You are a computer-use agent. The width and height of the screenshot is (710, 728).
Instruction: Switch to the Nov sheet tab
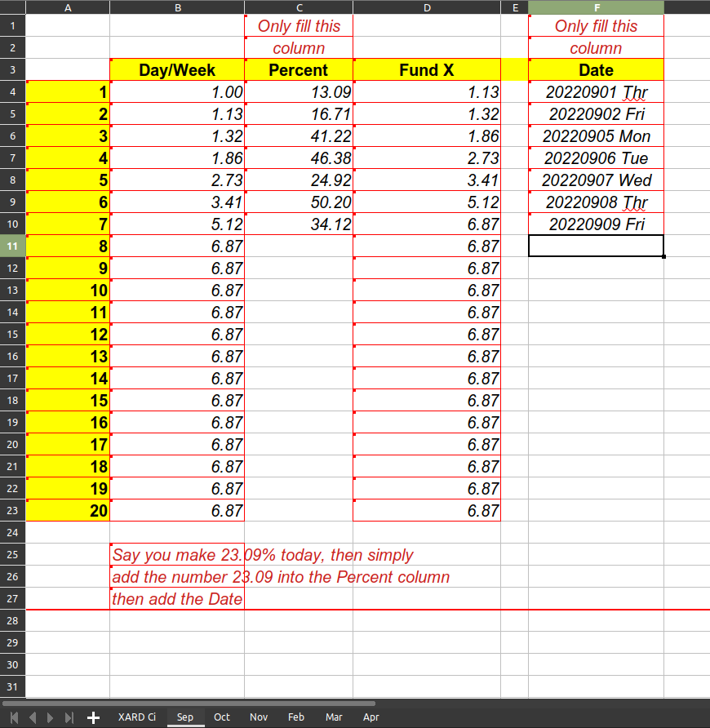[x=259, y=717]
